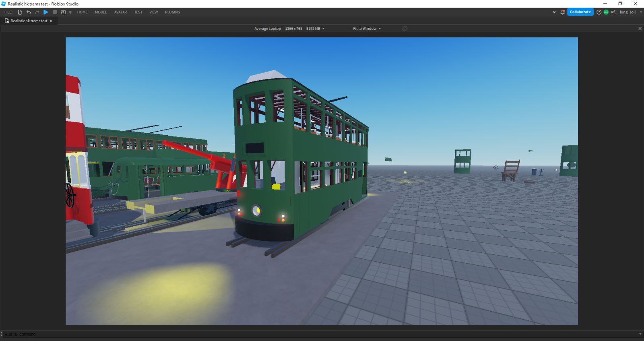The width and height of the screenshot is (644, 341).
Task: Open the Help question mark icon
Action: point(599,12)
